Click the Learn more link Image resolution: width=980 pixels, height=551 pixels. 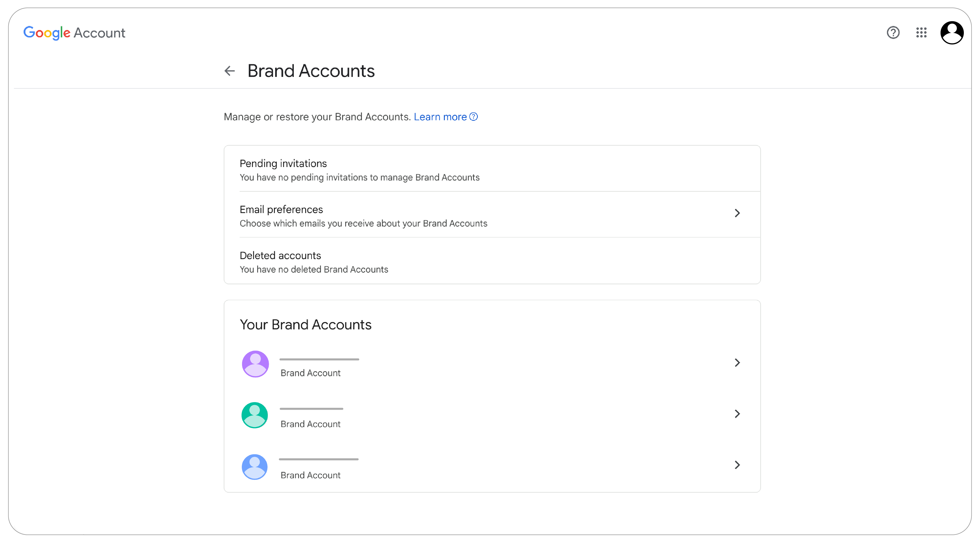pyautogui.click(x=440, y=117)
